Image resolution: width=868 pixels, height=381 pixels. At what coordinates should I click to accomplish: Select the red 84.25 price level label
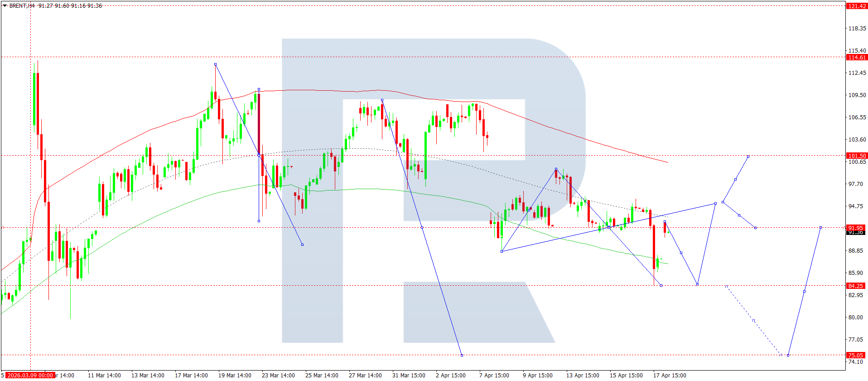(x=856, y=286)
